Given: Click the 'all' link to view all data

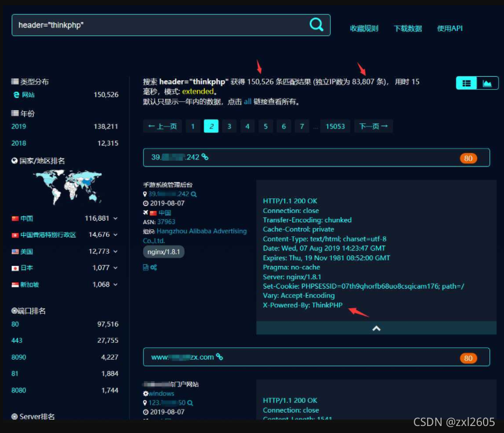Looking at the screenshot, I should [247, 102].
